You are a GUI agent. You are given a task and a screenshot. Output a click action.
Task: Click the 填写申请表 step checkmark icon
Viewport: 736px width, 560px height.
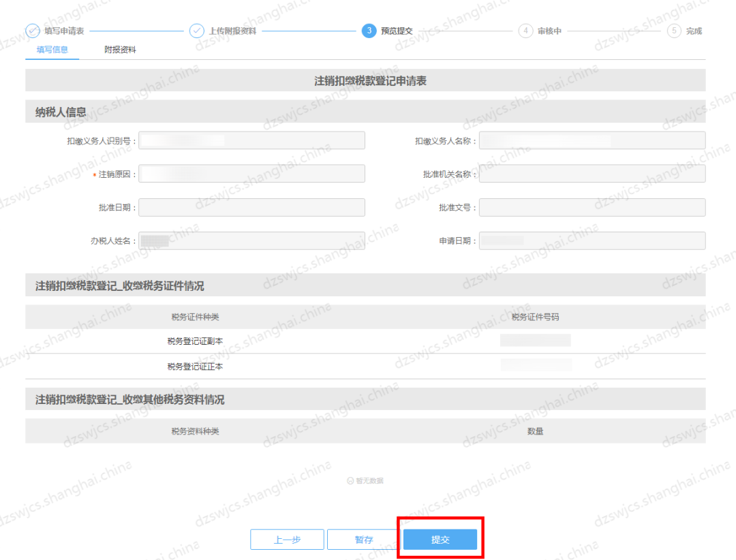[x=33, y=31]
